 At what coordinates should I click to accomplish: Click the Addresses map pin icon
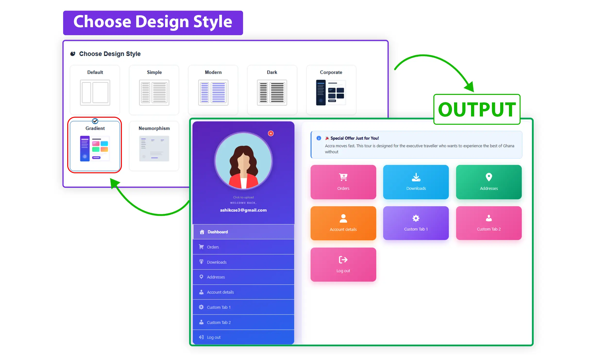(x=489, y=177)
